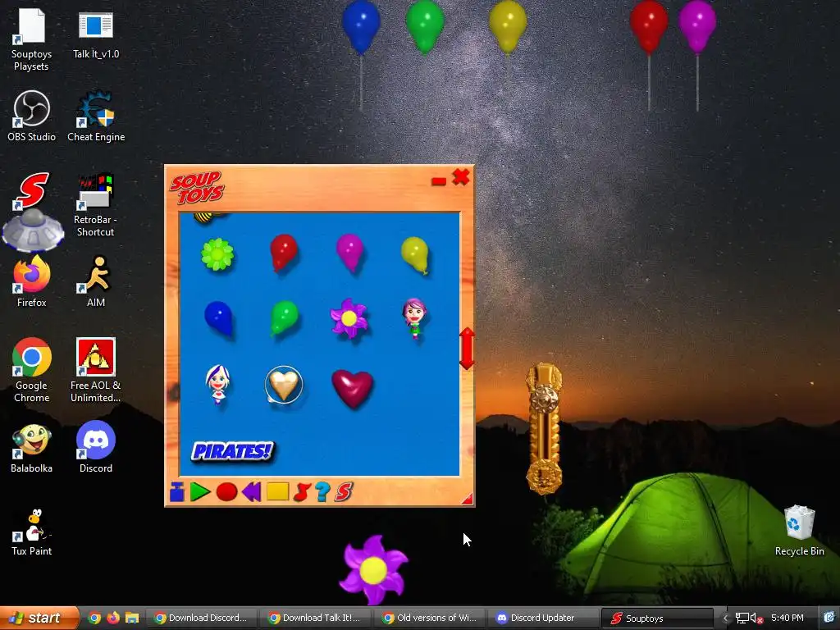Select the RetroBar - Shortcut desktop icon
This screenshot has height=630, width=840.
pyautogui.click(x=95, y=205)
